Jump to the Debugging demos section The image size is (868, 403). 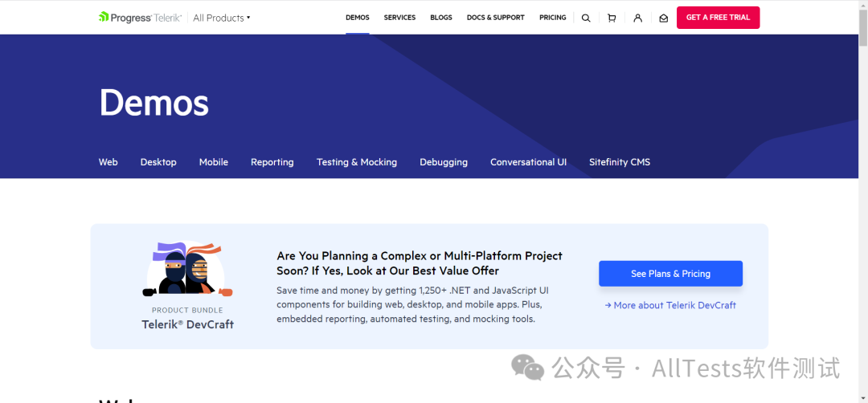pos(444,162)
